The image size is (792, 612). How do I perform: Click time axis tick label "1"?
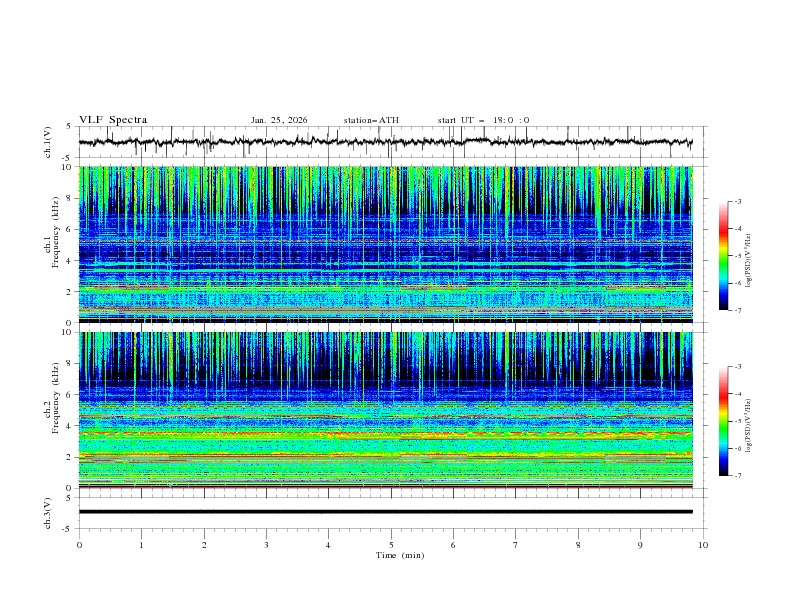point(141,545)
